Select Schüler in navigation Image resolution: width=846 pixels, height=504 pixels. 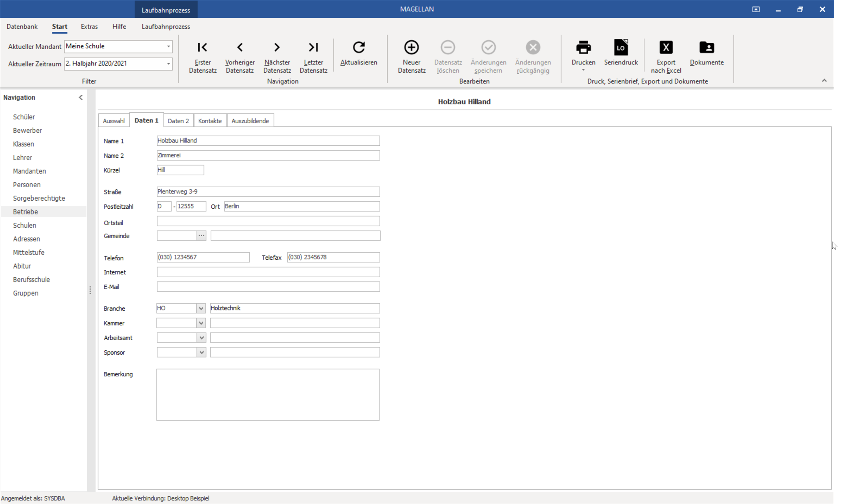[x=24, y=117]
